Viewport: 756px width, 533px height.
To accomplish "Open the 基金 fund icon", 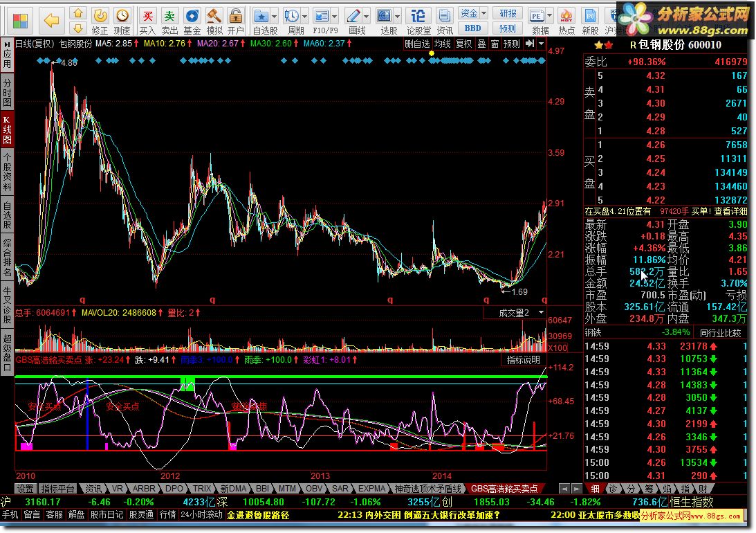I will (x=192, y=16).
